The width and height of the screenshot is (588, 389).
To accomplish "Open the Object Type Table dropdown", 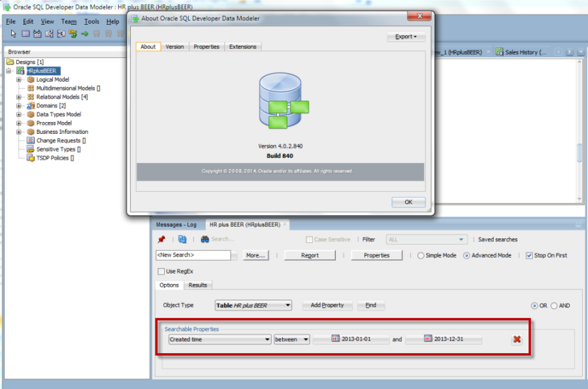I will [287, 305].
